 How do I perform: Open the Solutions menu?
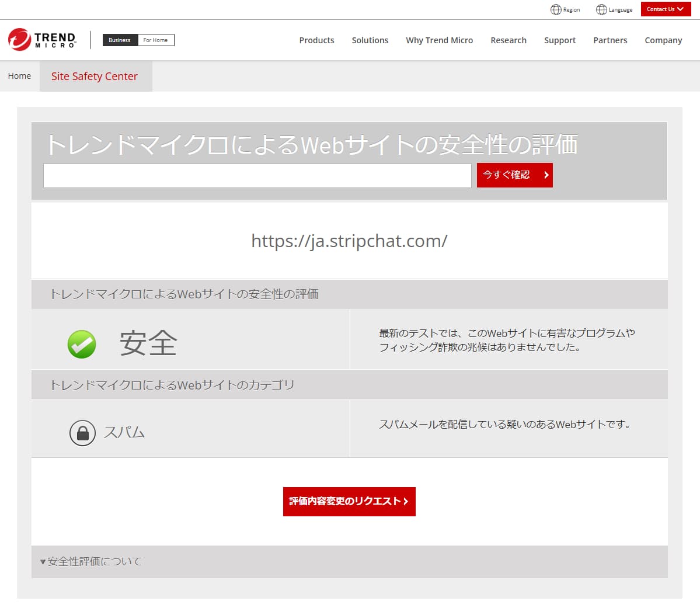370,40
